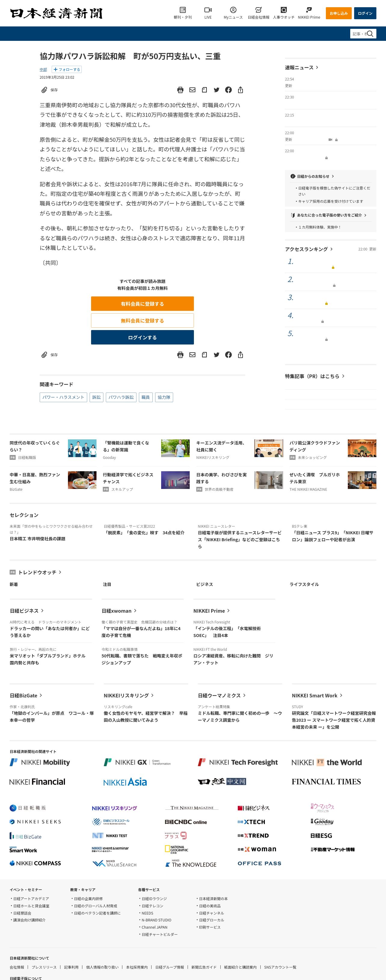Click the lower email share icon
Screen dimensions: 386x980
click(192, 355)
